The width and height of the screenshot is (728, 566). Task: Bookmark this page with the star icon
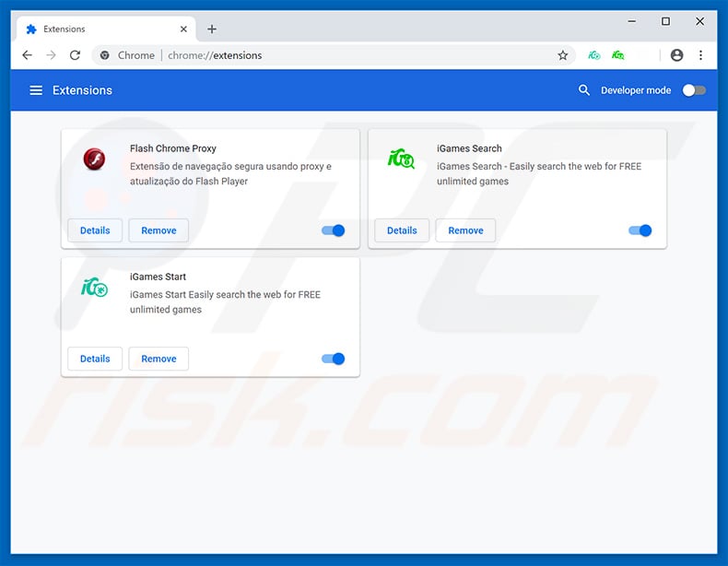point(563,55)
